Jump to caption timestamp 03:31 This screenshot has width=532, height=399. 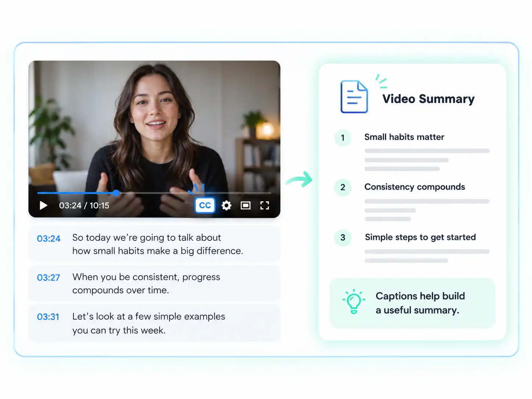click(48, 317)
